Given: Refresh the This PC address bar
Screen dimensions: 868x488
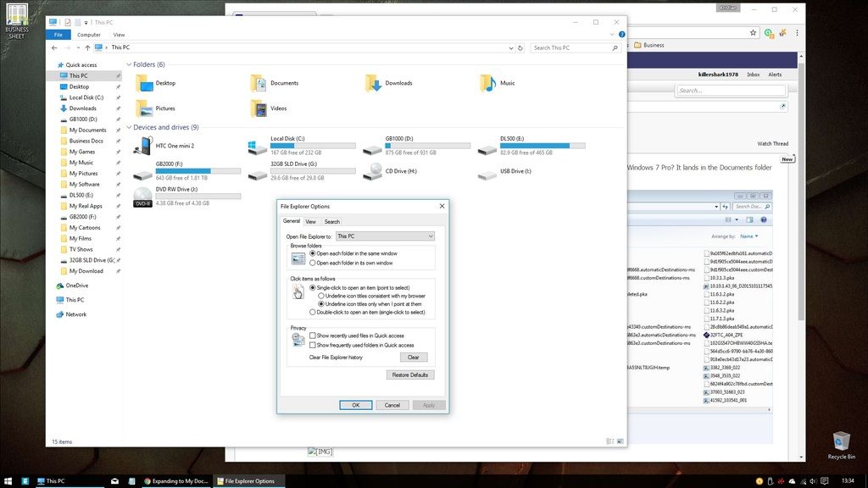Looking at the screenshot, I should pyautogui.click(x=520, y=48).
